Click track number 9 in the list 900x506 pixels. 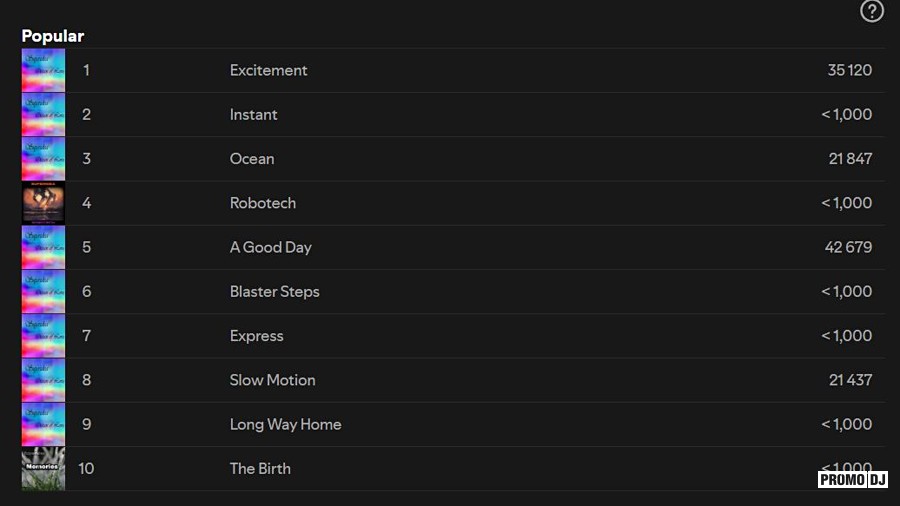pyautogui.click(x=86, y=424)
